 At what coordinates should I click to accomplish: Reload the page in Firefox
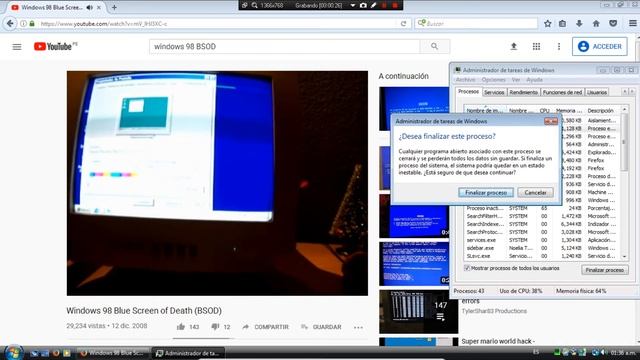click(403, 24)
